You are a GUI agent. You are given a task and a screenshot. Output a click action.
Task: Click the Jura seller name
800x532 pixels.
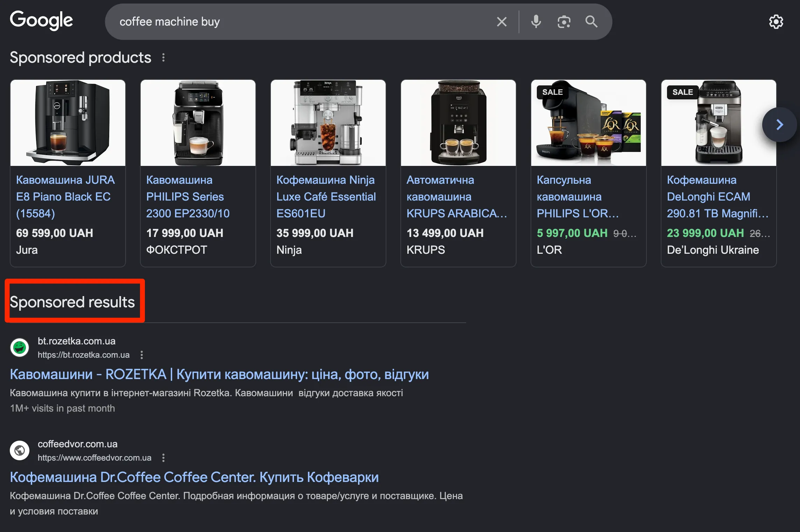(27, 250)
